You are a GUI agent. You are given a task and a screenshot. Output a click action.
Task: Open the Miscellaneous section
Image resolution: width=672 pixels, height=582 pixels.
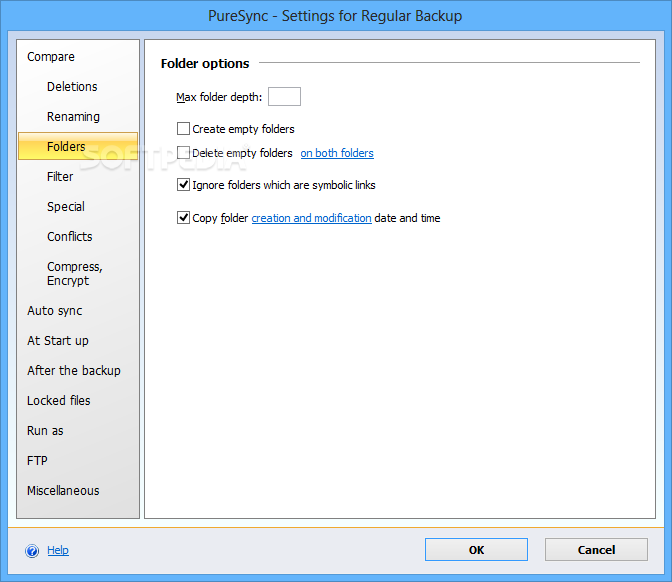point(63,491)
